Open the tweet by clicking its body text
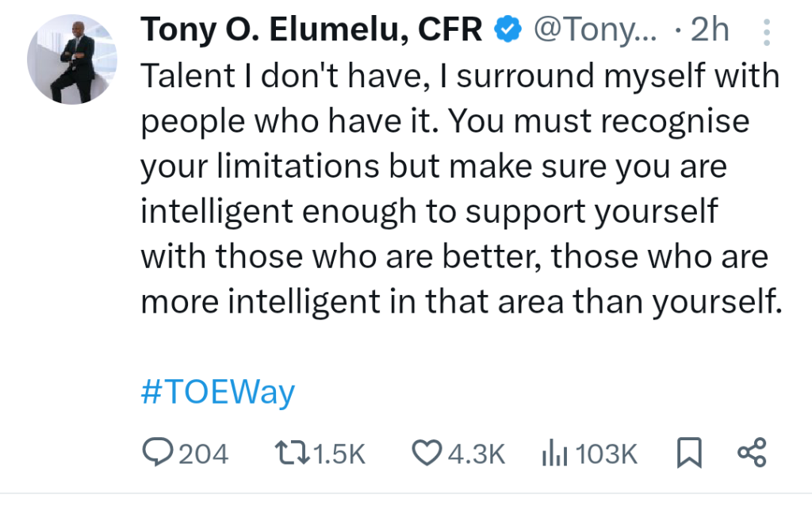Image resolution: width=812 pixels, height=514 pixels. pyautogui.click(x=460, y=190)
